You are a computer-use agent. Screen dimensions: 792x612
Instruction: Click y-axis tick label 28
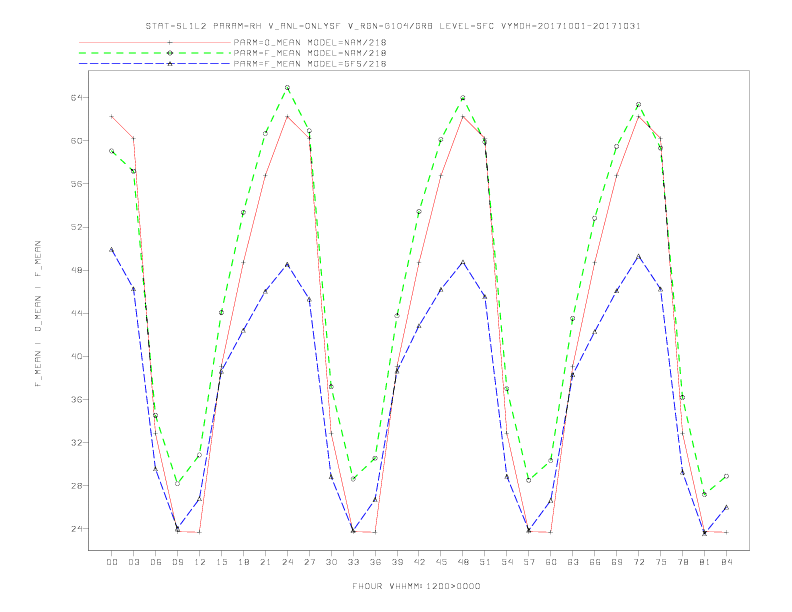pos(76,486)
